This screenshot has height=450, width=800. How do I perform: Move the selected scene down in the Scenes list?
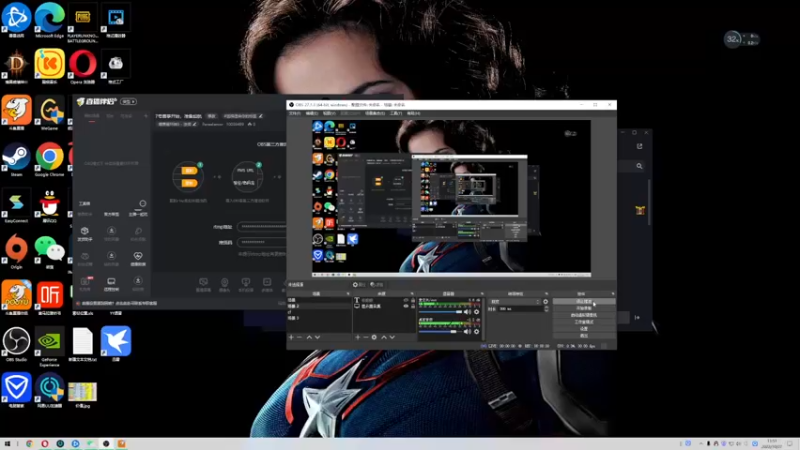click(317, 337)
